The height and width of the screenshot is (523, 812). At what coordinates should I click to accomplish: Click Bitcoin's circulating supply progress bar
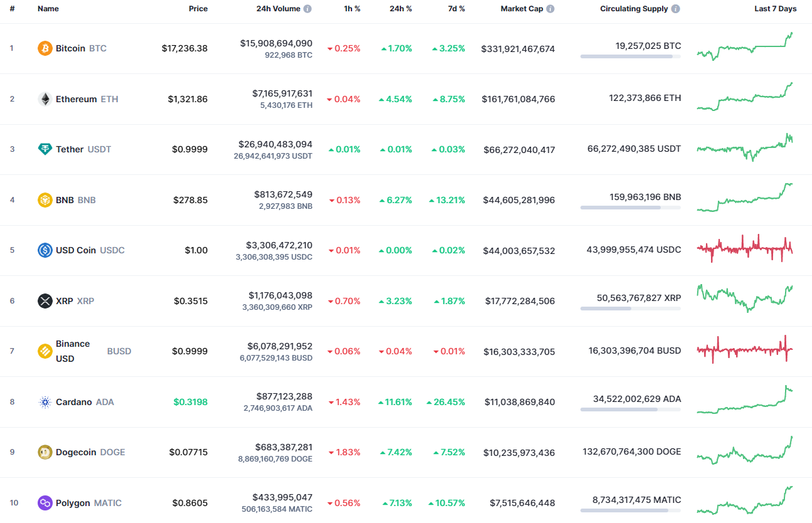(x=630, y=56)
